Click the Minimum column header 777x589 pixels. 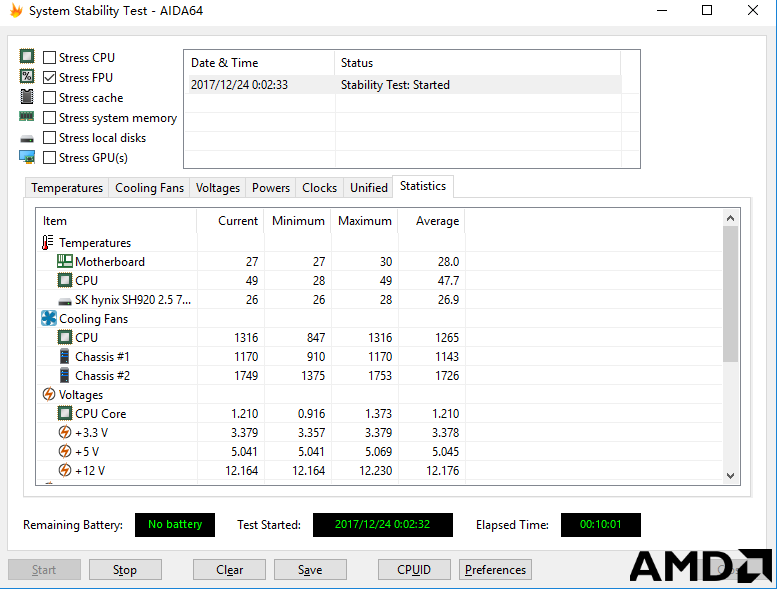click(298, 221)
